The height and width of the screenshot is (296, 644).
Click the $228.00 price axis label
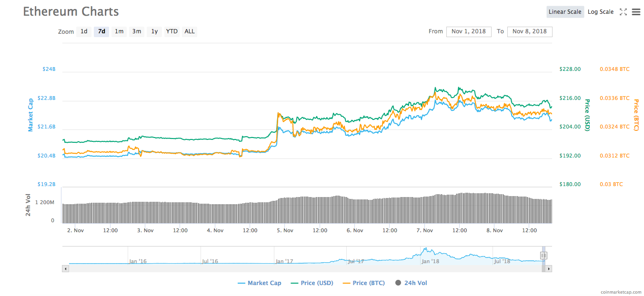pyautogui.click(x=570, y=69)
